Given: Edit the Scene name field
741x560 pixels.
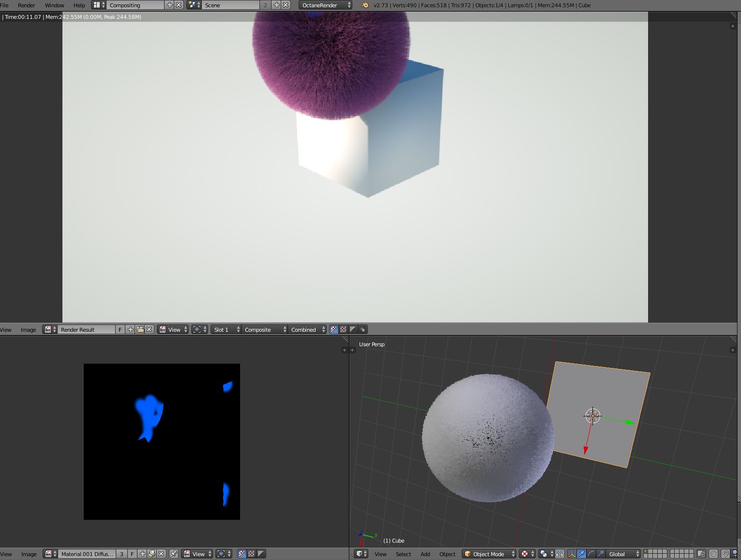Looking at the screenshot, I should click(231, 5).
